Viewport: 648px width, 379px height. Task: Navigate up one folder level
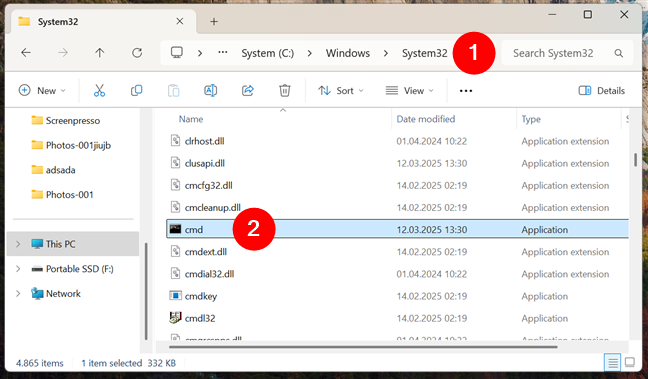point(100,53)
